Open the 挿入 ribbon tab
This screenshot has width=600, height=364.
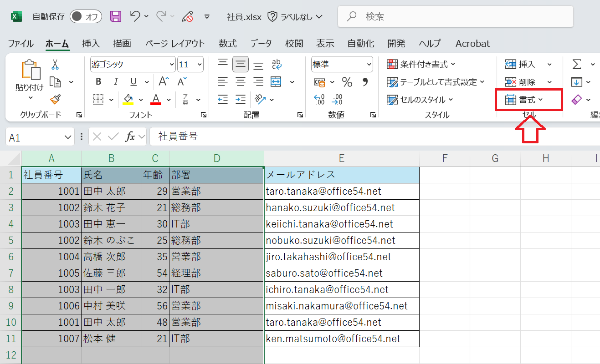(91, 44)
